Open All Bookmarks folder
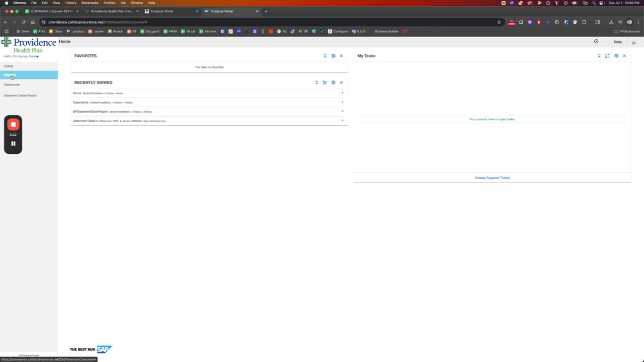Screen dimensions: 644x362 pyautogui.click(x=627, y=31)
